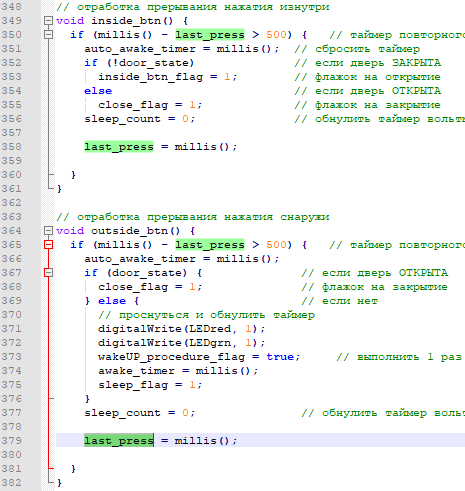Click comment 'отработка прерывания нажатия снаружи'

[x=193, y=217]
